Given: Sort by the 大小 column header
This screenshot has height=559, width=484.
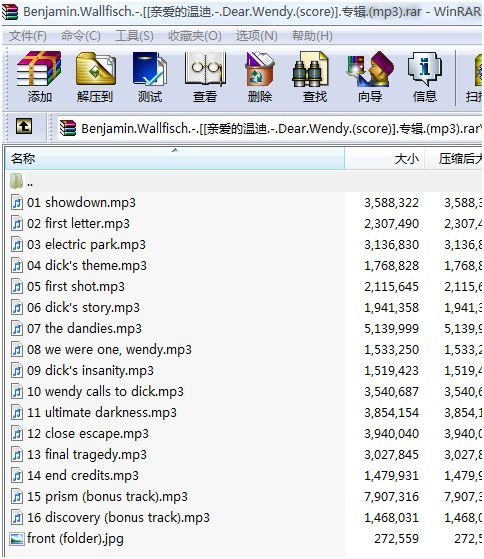Looking at the screenshot, I should (384, 159).
